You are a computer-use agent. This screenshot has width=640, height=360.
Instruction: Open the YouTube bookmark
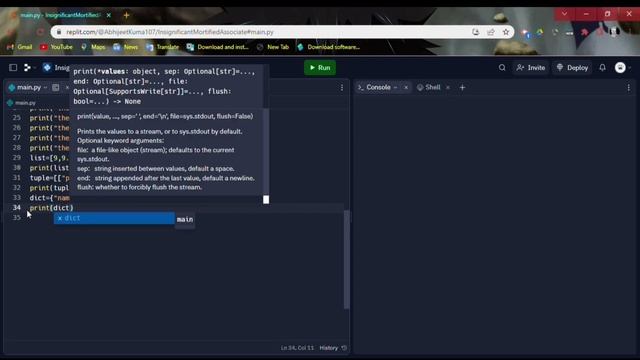tap(56, 47)
